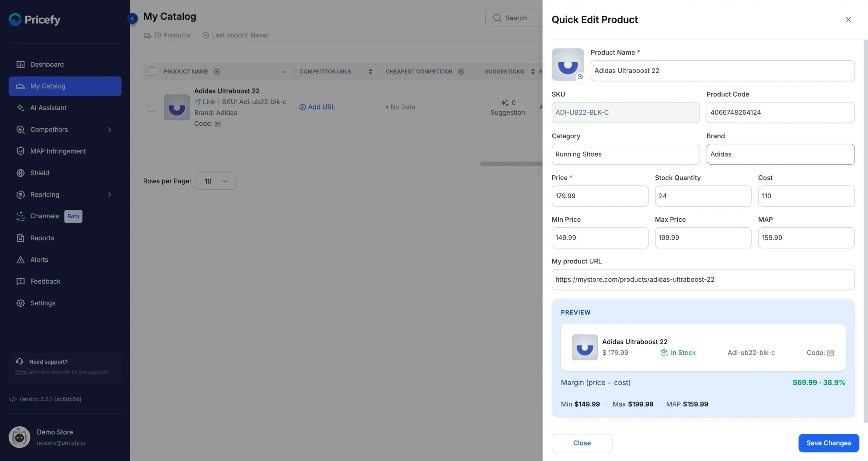
Task: Click the preview product thumbnail
Action: (585, 347)
